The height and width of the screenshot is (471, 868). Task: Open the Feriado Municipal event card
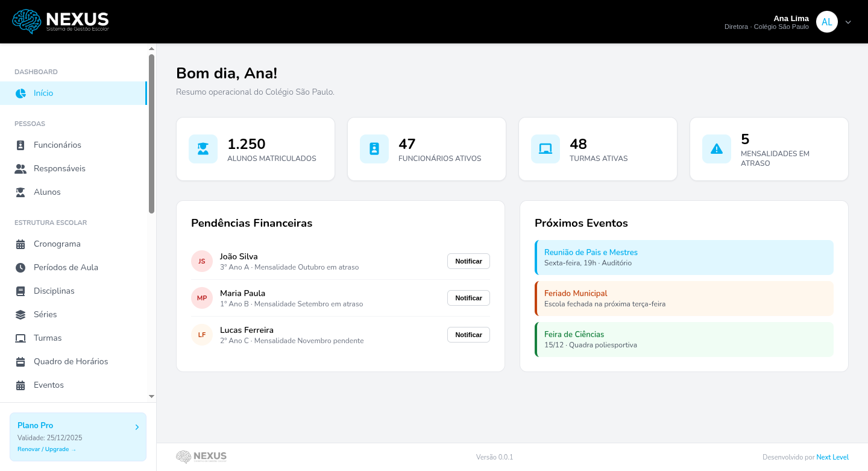684,299
